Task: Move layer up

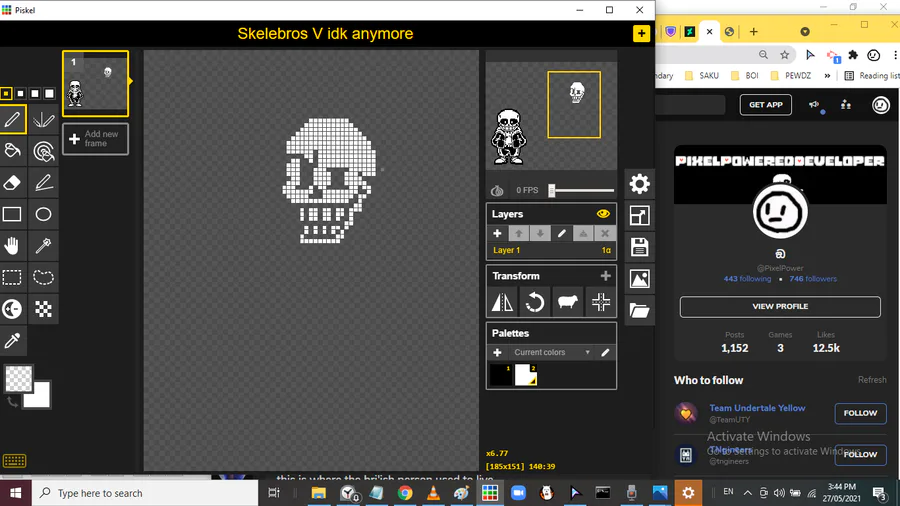Action: click(x=518, y=233)
